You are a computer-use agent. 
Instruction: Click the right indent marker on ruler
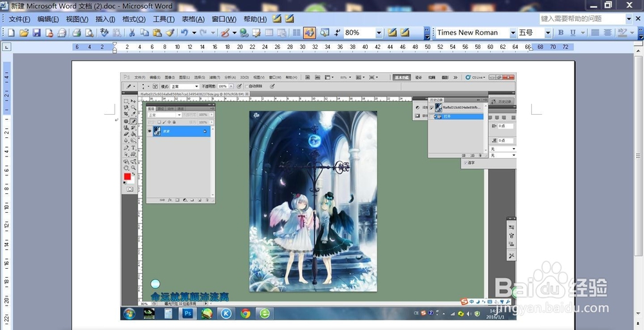click(531, 49)
